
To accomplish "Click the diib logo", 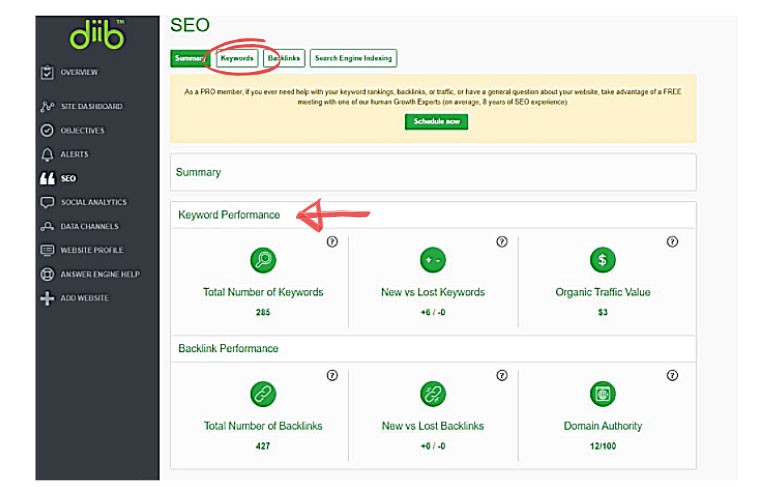I will click(97, 35).
